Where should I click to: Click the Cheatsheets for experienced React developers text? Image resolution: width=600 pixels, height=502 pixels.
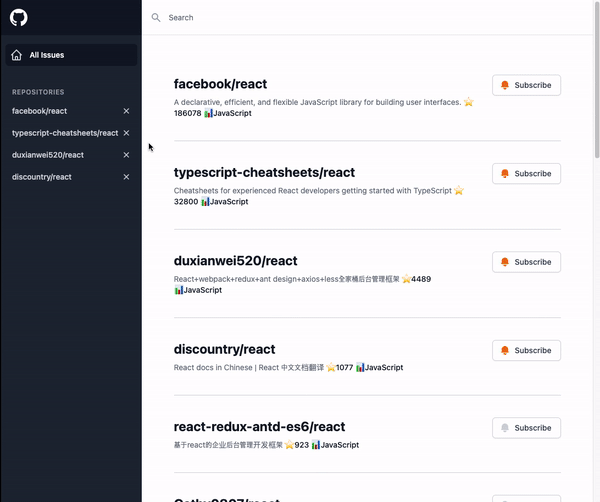point(313,191)
